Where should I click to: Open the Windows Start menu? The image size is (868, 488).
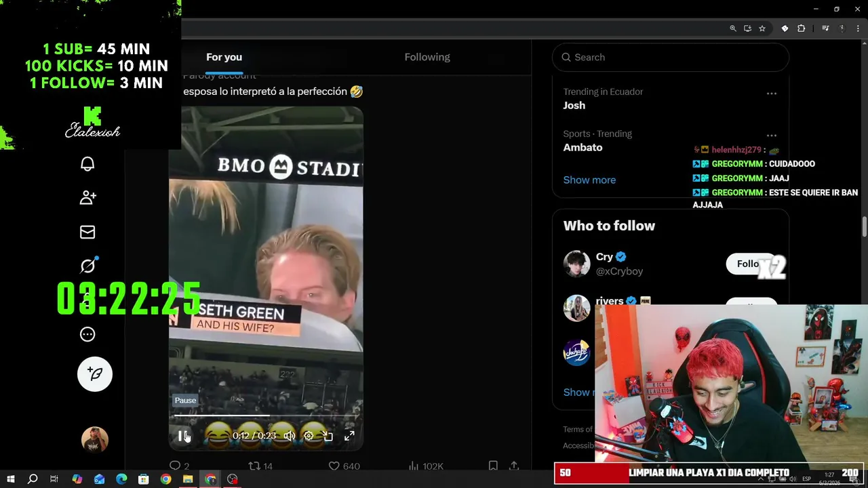tap(10, 479)
